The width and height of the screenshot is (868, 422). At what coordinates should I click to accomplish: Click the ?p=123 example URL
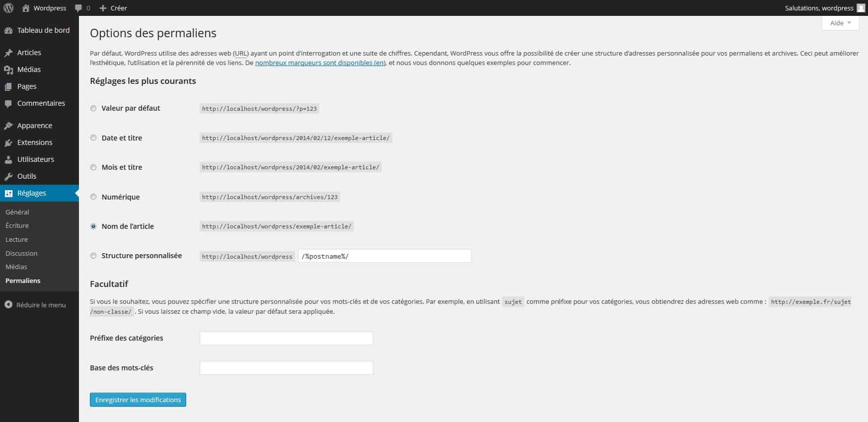tap(259, 109)
